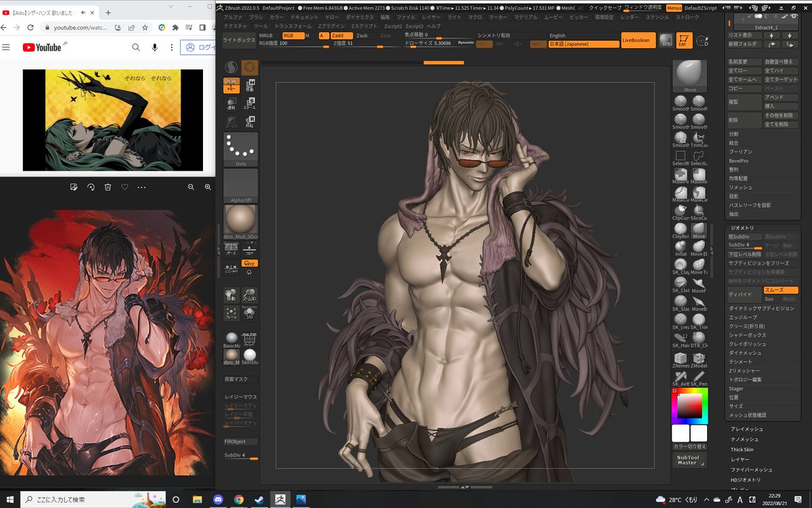Choose the SelectRect brush
The width and height of the screenshot is (812, 508).
681,157
